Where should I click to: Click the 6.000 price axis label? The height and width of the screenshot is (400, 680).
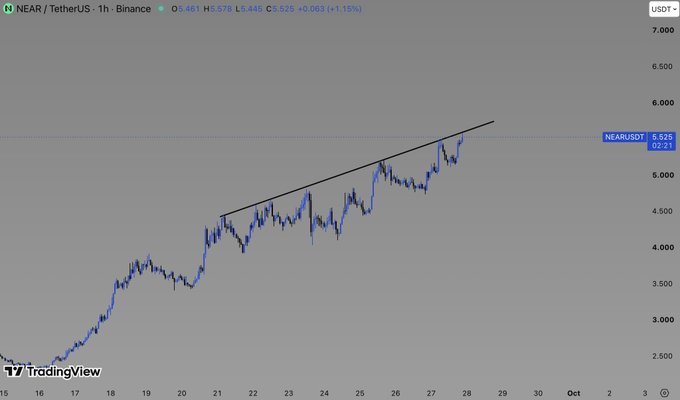coord(663,103)
